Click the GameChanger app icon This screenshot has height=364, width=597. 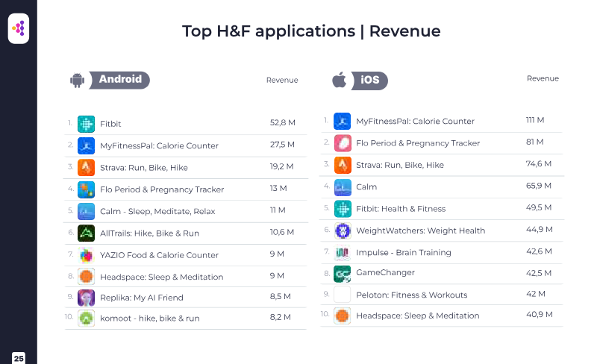(342, 273)
